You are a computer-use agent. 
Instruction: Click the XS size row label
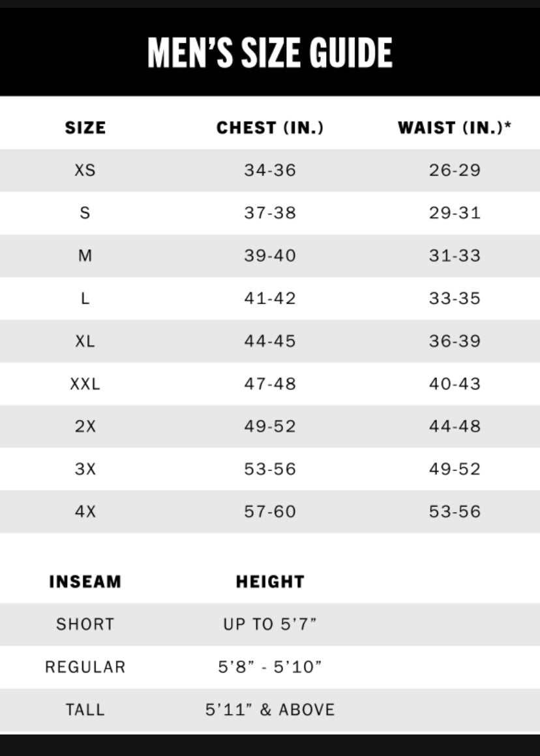85,170
